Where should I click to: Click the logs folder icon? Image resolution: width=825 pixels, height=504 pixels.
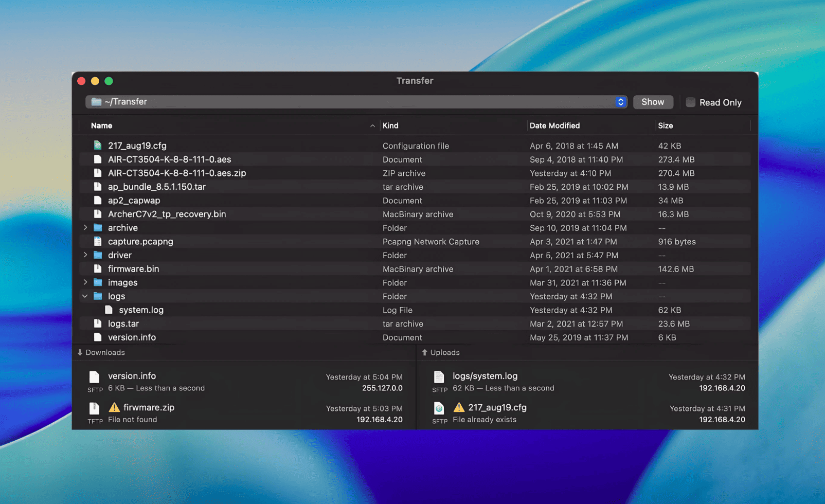98,296
